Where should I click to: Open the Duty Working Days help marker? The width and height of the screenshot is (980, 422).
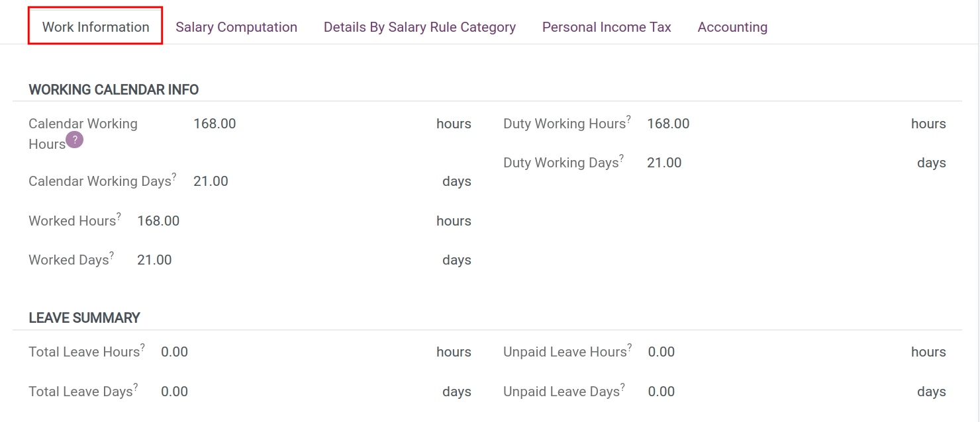[x=623, y=157]
